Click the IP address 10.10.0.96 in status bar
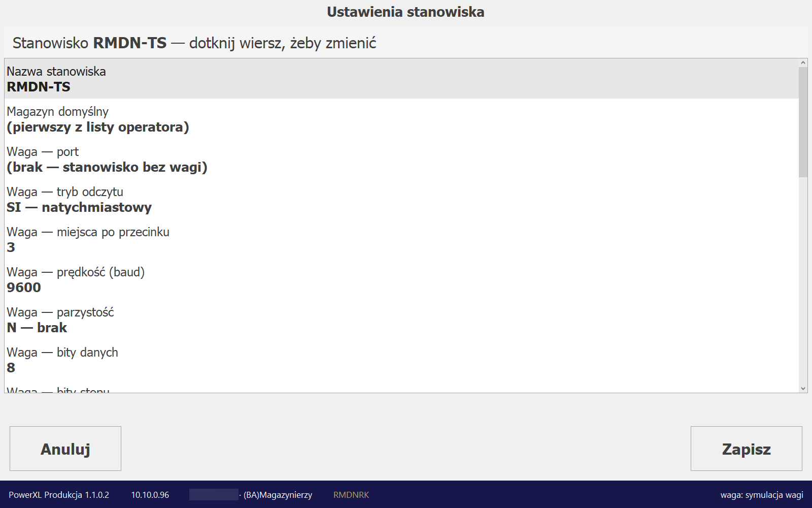The height and width of the screenshot is (508, 812). (x=150, y=495)
